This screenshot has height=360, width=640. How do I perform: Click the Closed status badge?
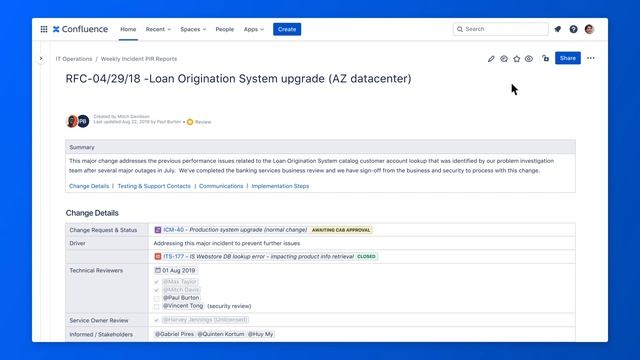tap(366, 256)
